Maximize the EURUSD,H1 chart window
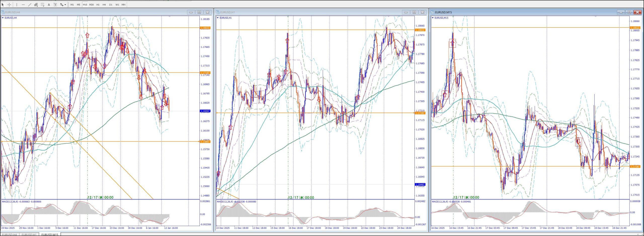 pos(414,12)
